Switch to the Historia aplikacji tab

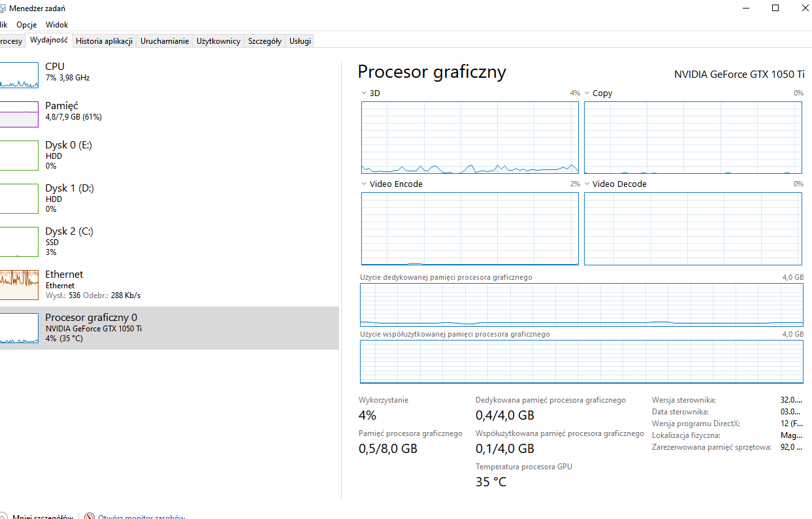click(x=105, y=41)
